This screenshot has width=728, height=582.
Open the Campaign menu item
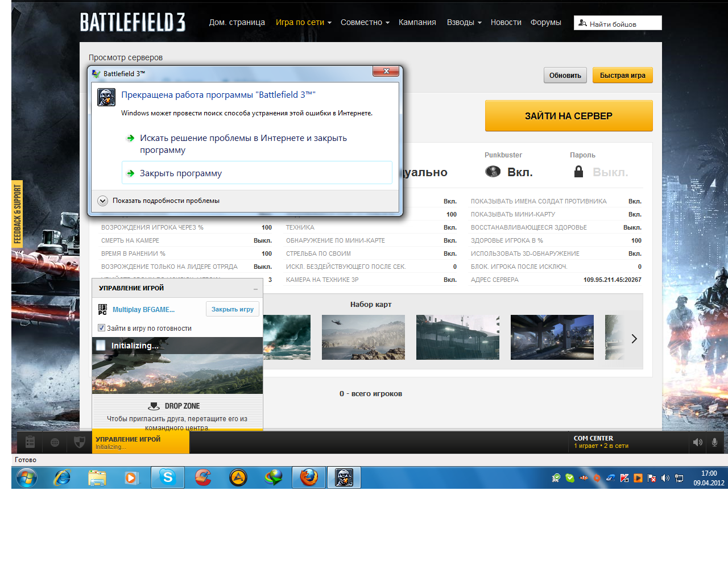[417, 22]
